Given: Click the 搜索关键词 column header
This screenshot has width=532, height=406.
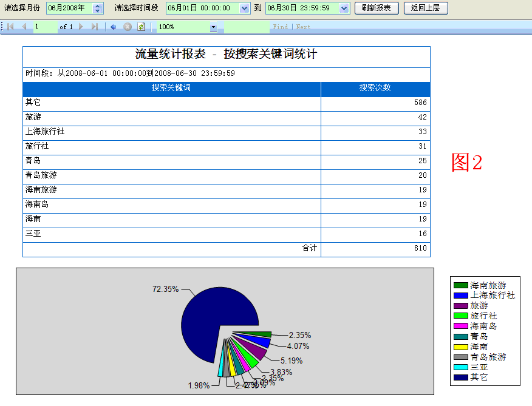Looking at the screenshot, I should pos(171,89).
